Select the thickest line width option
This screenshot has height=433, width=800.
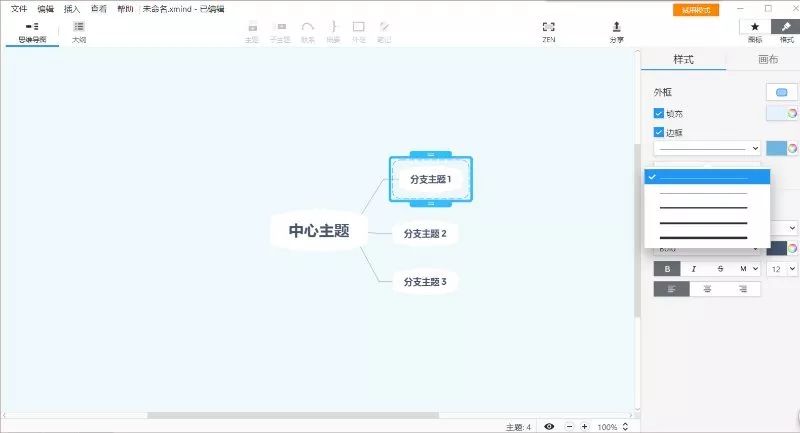tap(707, 238)
